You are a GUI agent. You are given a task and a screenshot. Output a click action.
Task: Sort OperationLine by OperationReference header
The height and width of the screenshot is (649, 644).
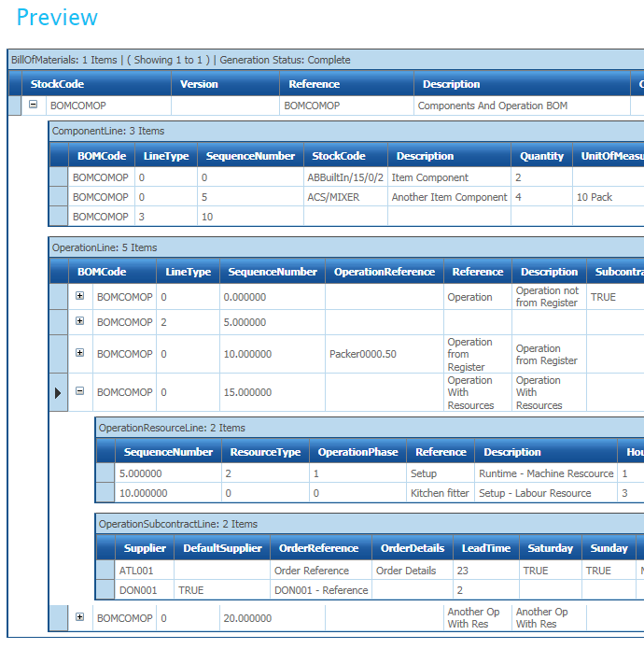coord(385,272)
